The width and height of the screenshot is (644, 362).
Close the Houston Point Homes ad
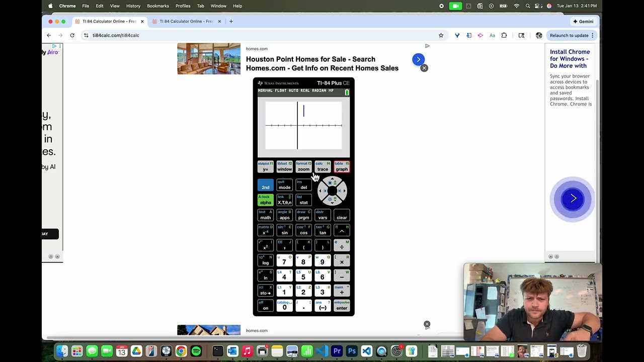click(x=424, y=68)
